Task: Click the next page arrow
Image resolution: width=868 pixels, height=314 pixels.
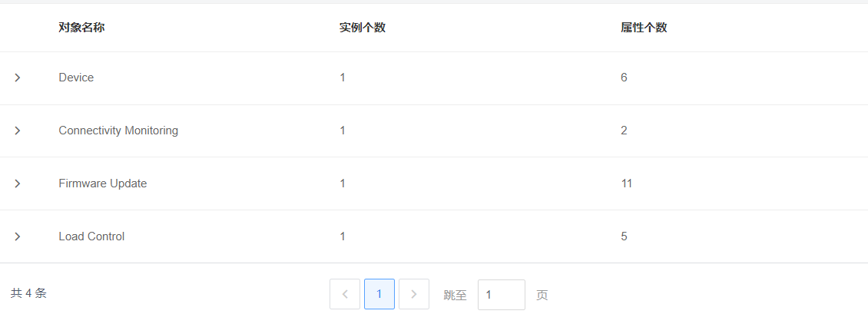Action: tap(414, 294)
